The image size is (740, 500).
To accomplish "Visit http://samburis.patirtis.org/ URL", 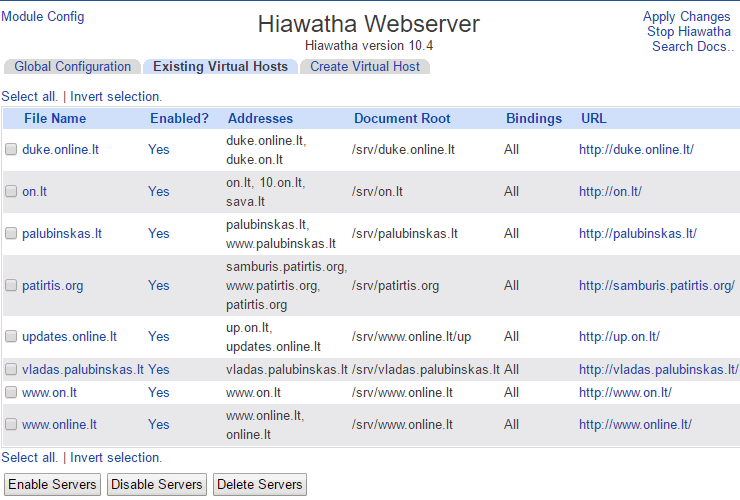I will (x=657, y=286).
